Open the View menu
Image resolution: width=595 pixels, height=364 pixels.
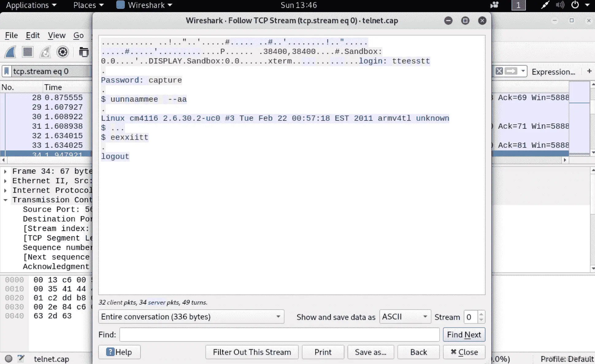(x=56, y=36)
